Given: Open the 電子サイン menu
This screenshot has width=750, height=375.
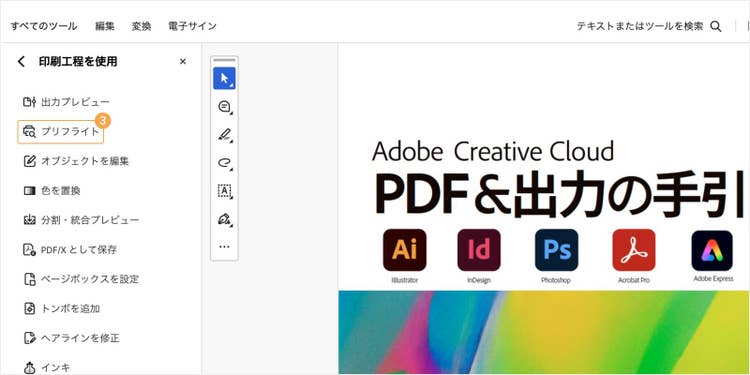Looking at the screenshot, I should point(192,26).
